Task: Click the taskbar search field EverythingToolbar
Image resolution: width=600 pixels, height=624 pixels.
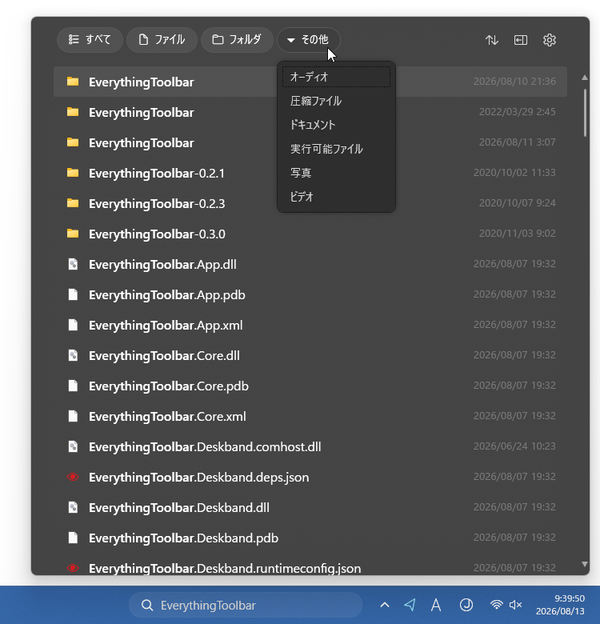Action: [245, 605]
